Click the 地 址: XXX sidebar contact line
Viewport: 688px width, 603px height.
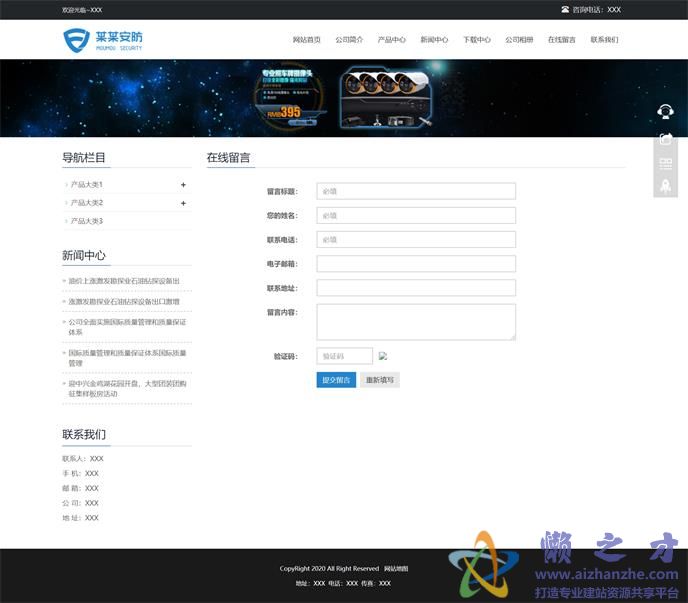pos(81,518)
